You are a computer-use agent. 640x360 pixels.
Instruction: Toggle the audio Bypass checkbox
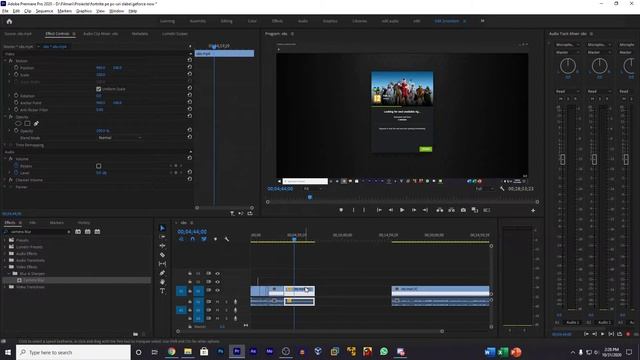point(98,166)
